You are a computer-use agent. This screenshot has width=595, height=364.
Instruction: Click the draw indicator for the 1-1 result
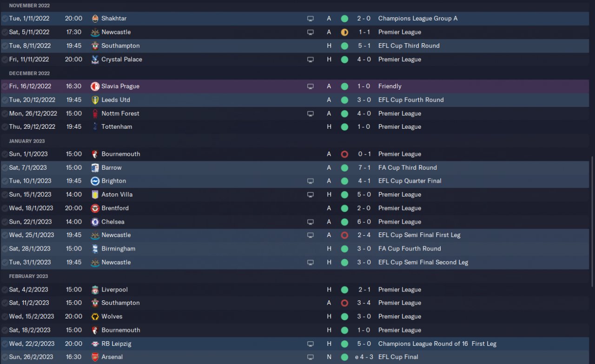click(344, 32)
